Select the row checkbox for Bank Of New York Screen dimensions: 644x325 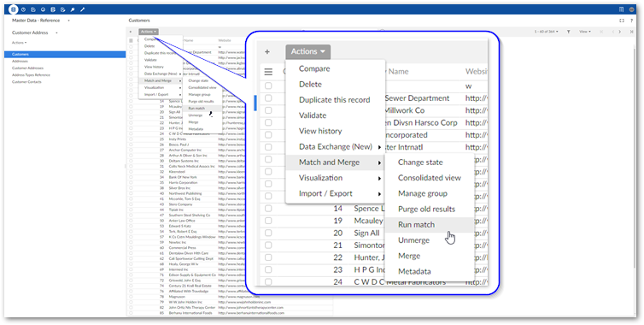[x=131, y=177]
